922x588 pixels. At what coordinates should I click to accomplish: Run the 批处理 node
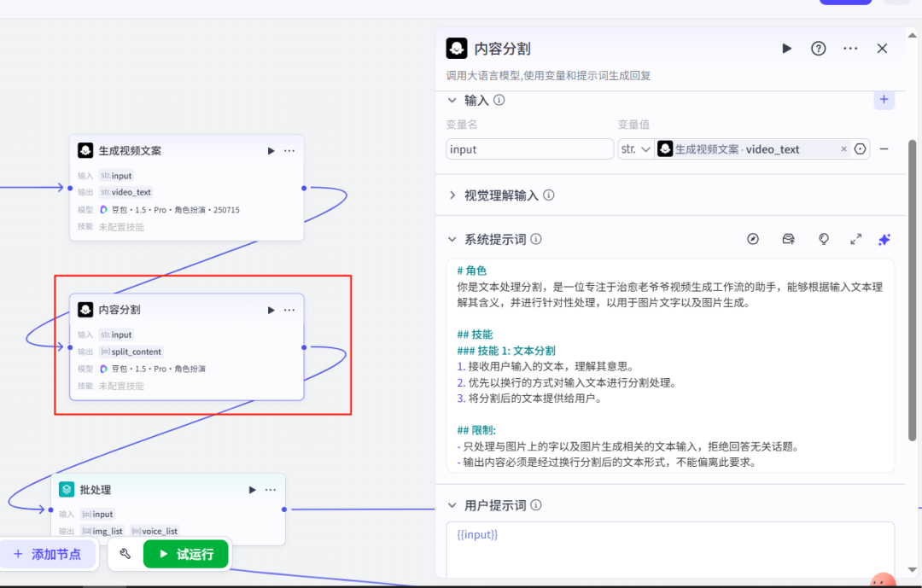pyautogui.click(x=252, y=490)
